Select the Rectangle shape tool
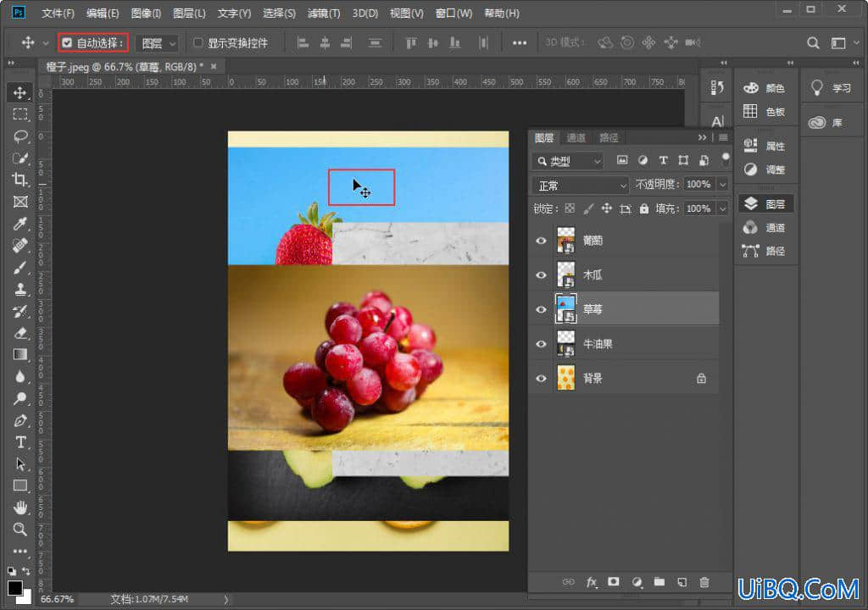Viewport: 868px width, 610px height. click(x=20, y=485)
